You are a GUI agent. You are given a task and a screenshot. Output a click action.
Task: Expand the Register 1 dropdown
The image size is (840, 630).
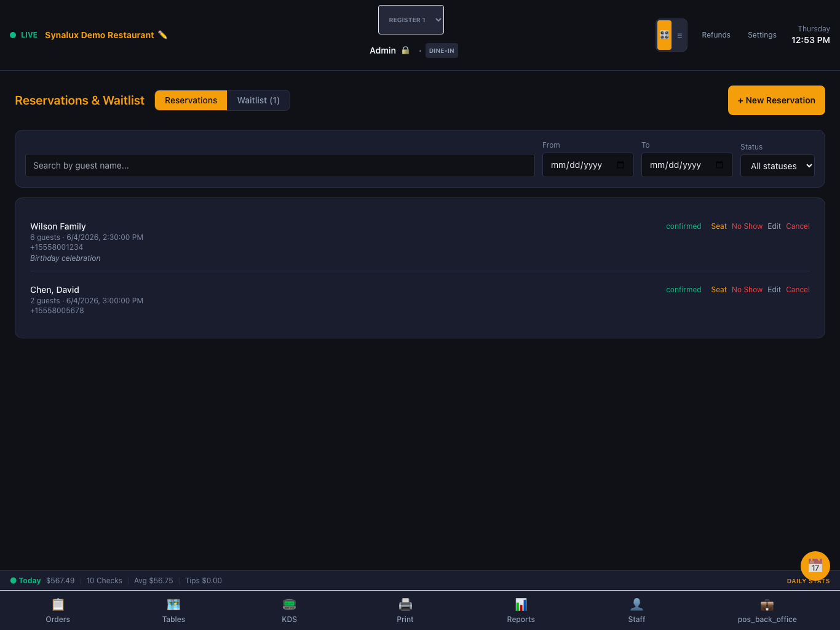[411, 20]
